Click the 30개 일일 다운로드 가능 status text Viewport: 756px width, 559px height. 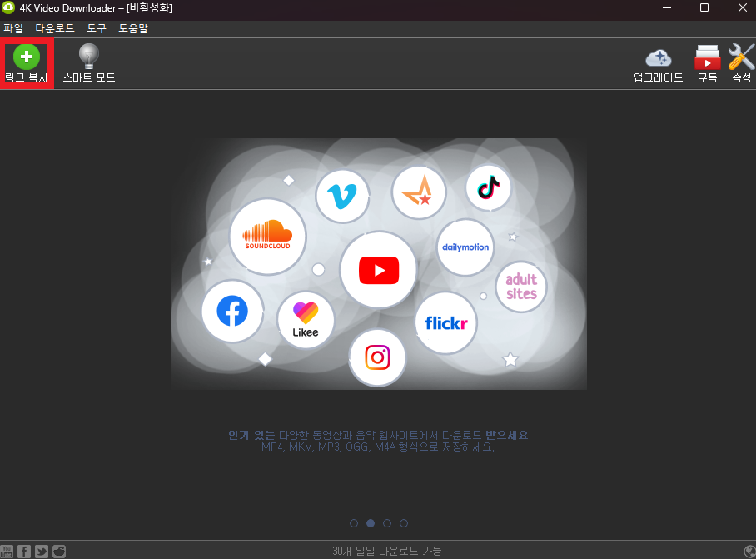pyautogui.click(x=386, y=551)
